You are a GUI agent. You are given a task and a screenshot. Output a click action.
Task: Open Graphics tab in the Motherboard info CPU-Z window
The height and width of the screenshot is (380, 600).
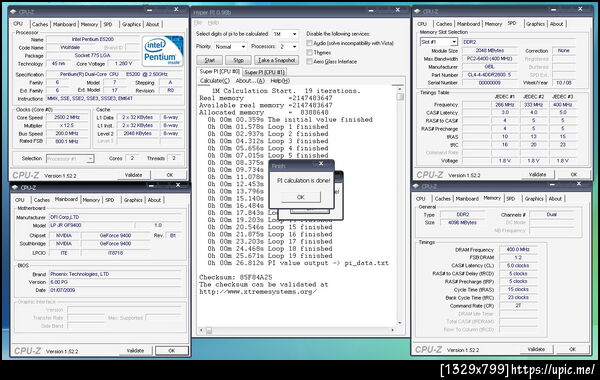133,200
